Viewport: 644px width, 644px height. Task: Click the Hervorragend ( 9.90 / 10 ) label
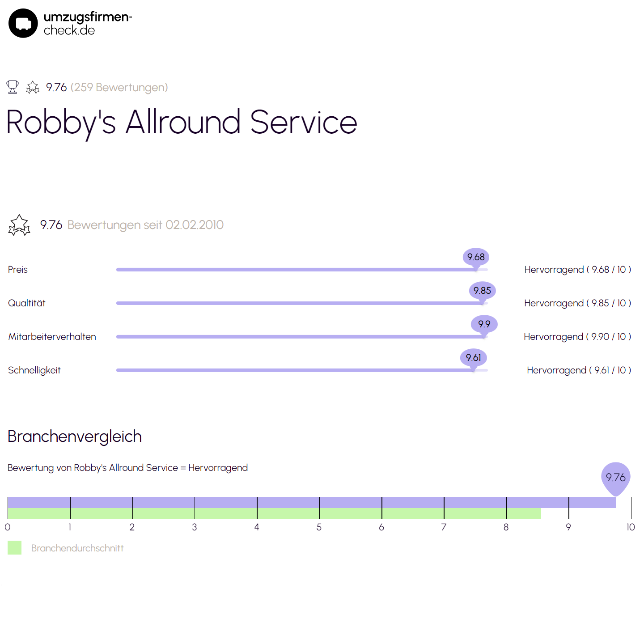click(x=577, y=337)
